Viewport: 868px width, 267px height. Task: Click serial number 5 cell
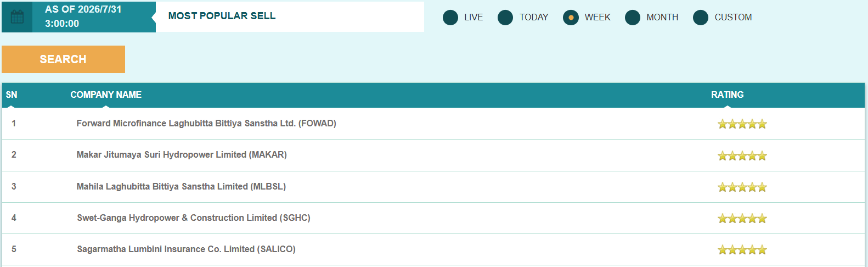pos(14,249)
